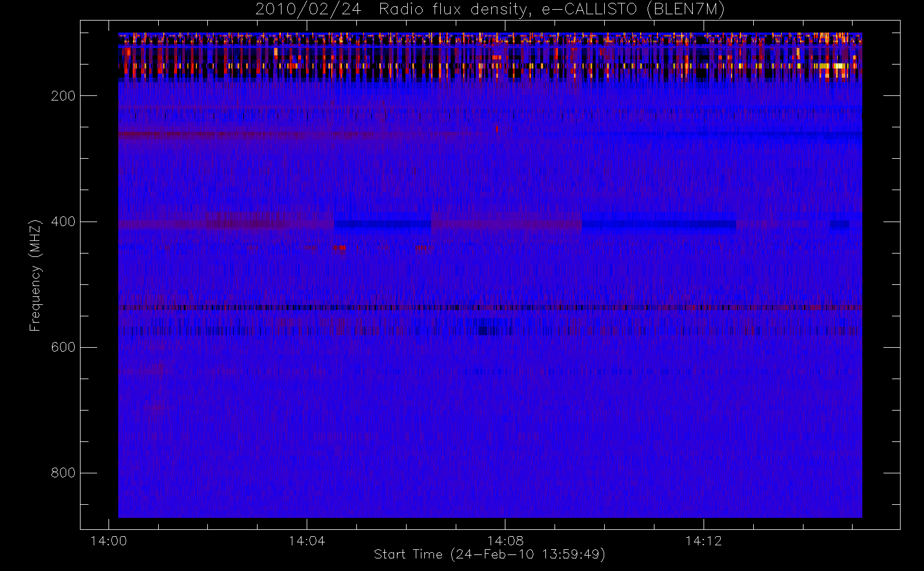
Task: Click the dark blue segment of the 400 MHz band near 14:05
Action: click(x=383, y=224)
